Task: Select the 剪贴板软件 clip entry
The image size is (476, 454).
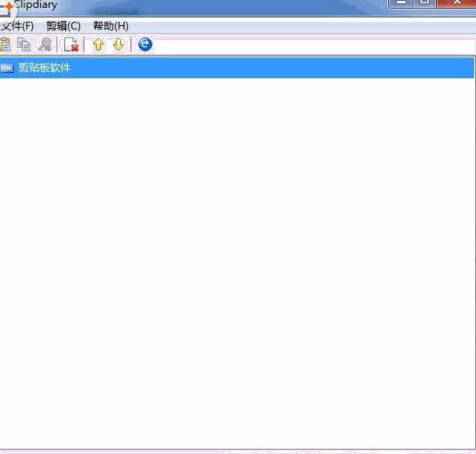Action: 237,68
